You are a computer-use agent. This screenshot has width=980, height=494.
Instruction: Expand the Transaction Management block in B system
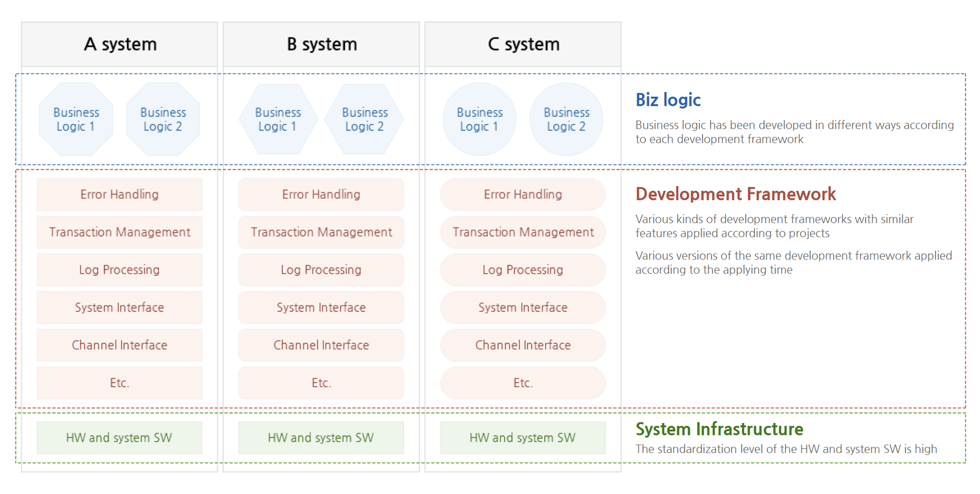(321, 232)
